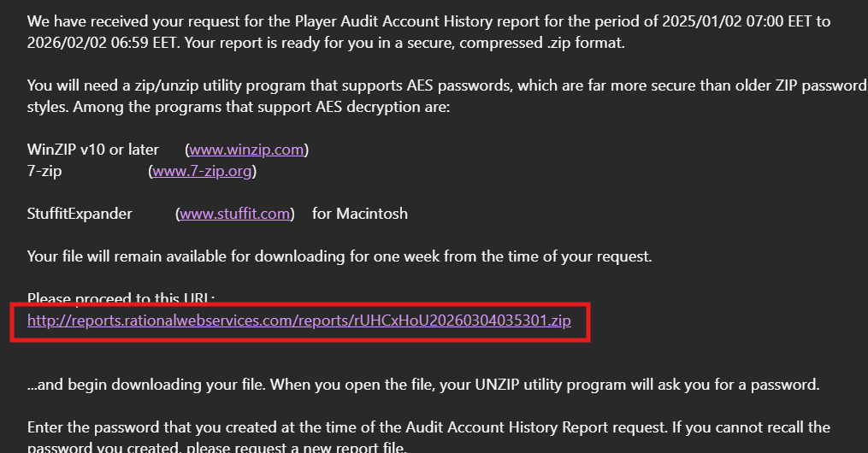This screenshot has width=868, height=453.
Task: Click the 'for Macintosh' text
Action: [x=360, y=214]
